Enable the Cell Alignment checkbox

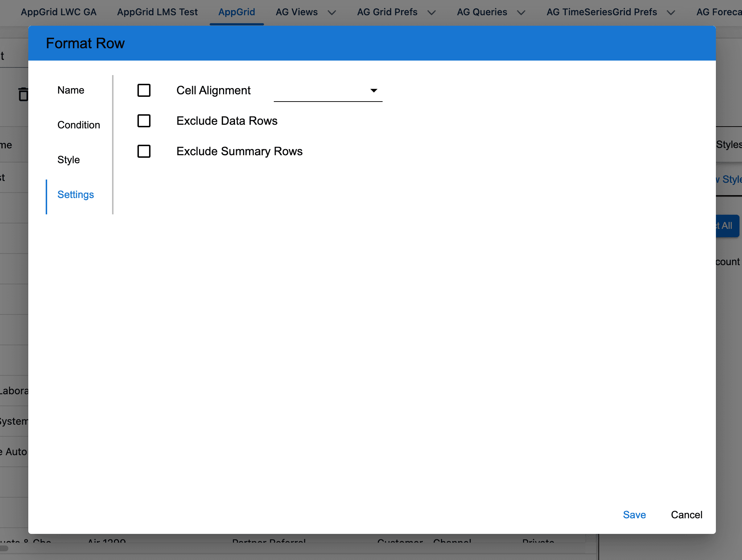[x=144, y=90]
